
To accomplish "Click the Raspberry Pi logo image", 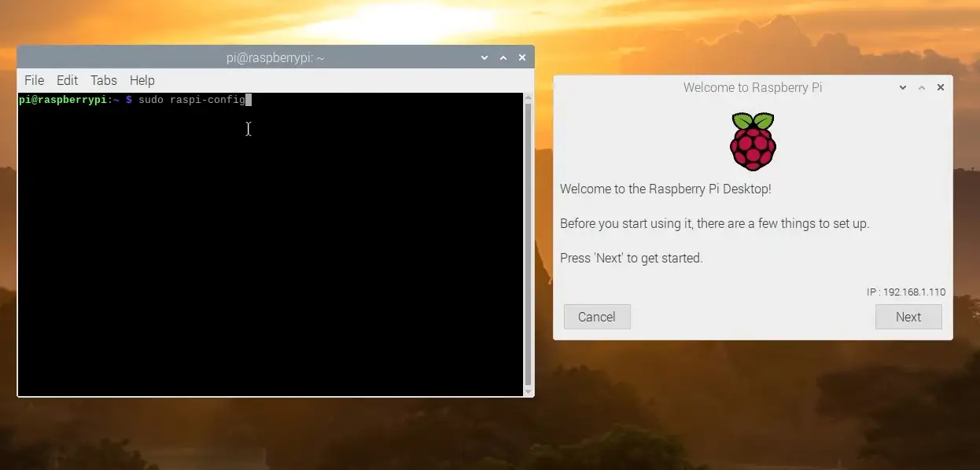I will click(x=753, y=141).
